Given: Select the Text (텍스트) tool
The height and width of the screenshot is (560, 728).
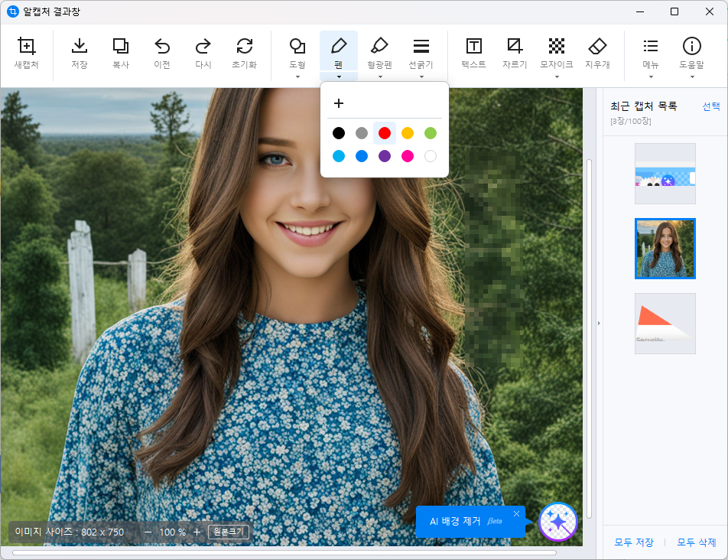Looking at the screenshot, I should pos(474,47).
